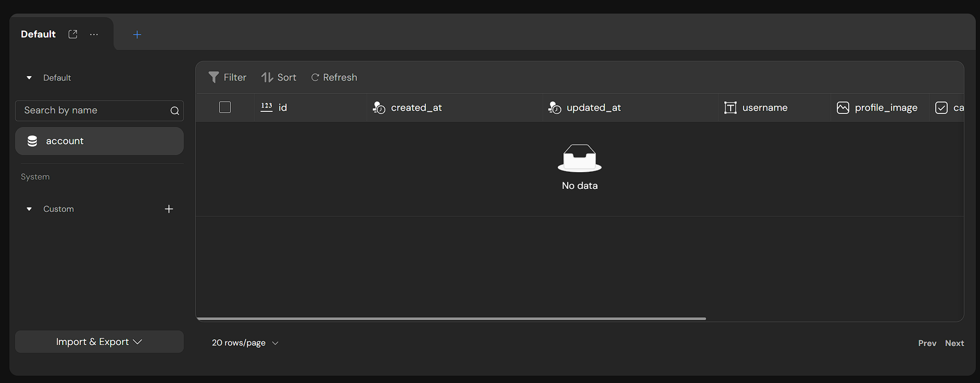Toggle the select-all rows checkbox
This screenshot has width=980, height=383.
[x=225, y=107]
